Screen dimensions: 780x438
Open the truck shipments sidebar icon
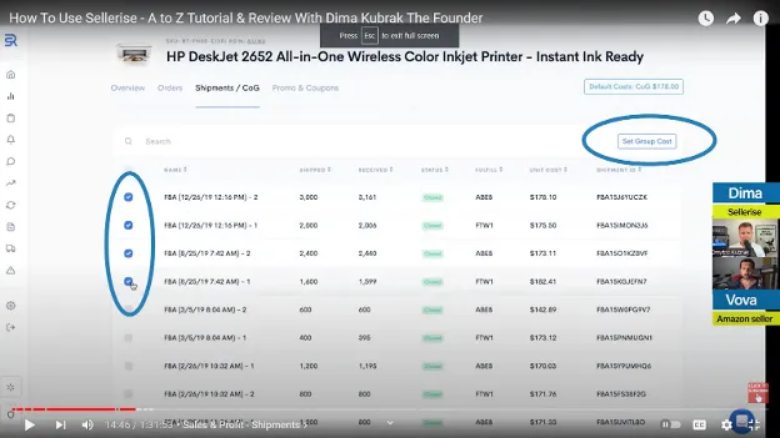click(x=11, y=248)
